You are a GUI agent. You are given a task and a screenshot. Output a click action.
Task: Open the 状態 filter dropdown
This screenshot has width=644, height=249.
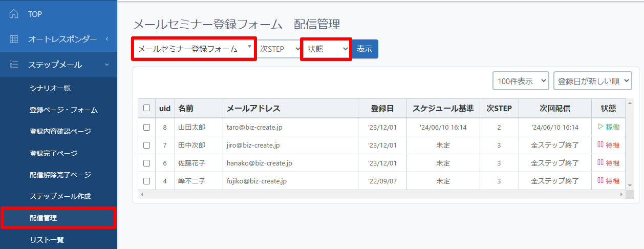click(327, 49)
